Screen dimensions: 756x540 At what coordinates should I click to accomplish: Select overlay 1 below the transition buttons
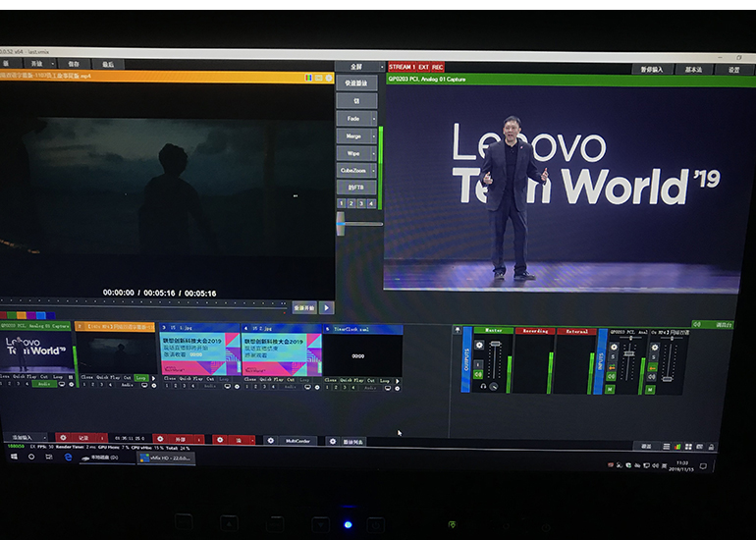342,203
